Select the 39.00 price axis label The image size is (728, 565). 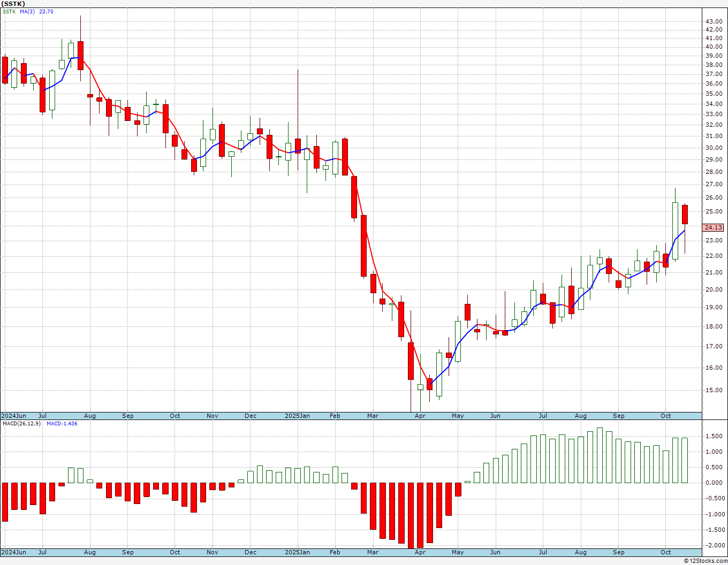[x=714, y=56]
